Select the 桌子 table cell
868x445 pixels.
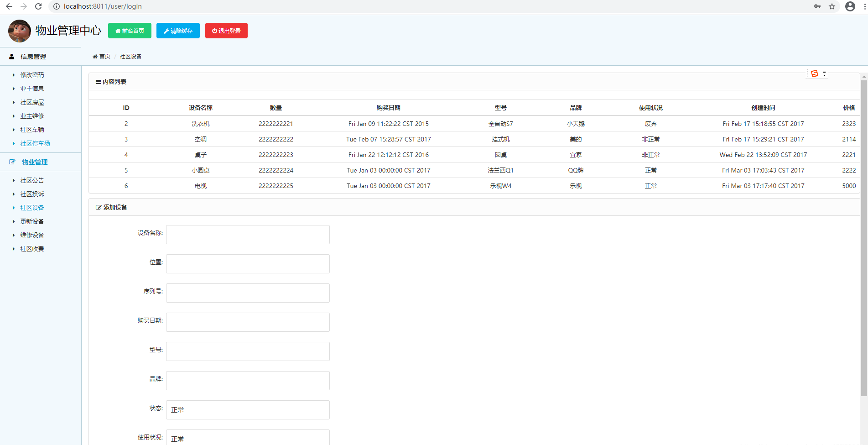coord(201,155)
